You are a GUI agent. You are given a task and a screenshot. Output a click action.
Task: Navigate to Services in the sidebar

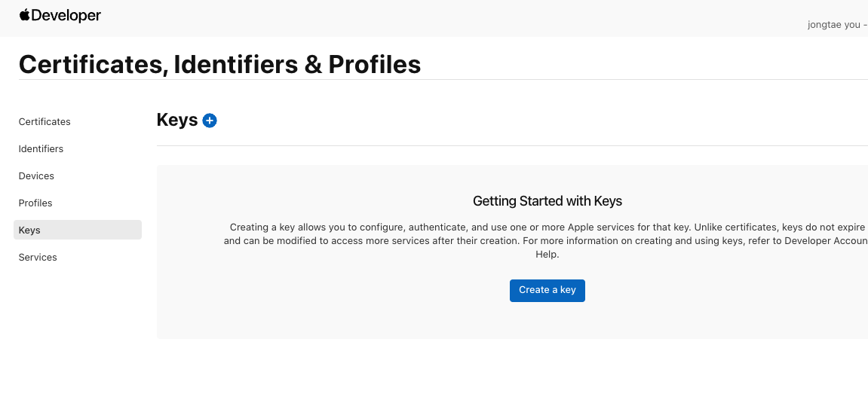coord(38,258)
